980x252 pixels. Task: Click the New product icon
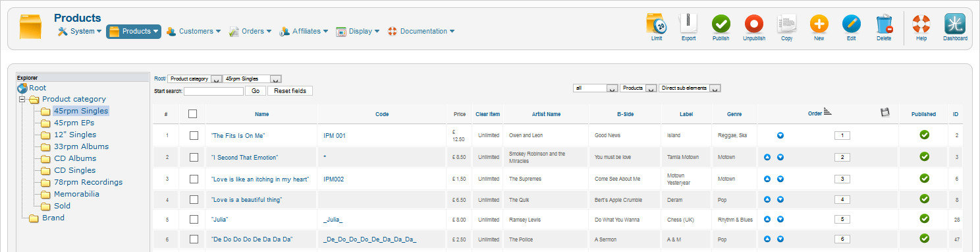pyautogui.click(x=819, y=24)
